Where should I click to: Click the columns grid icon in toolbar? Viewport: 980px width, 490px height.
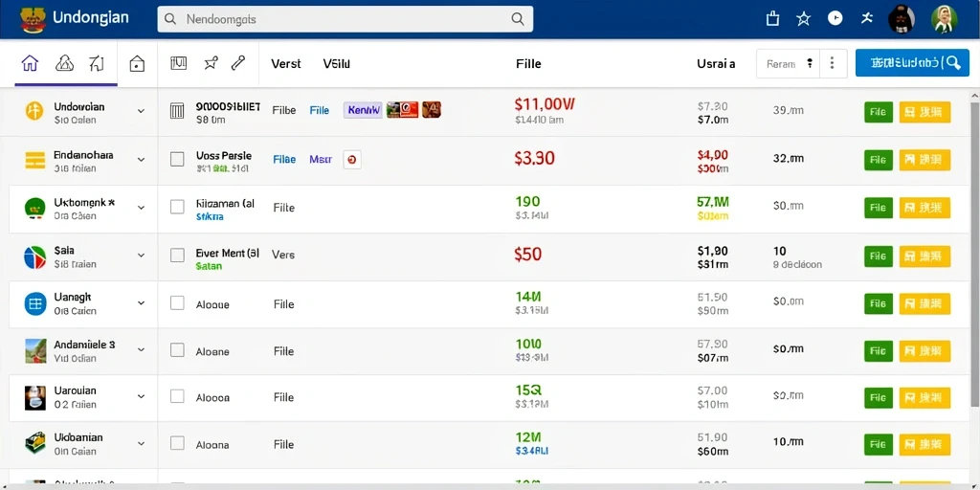pyautogui.click(x=179, y=62)
